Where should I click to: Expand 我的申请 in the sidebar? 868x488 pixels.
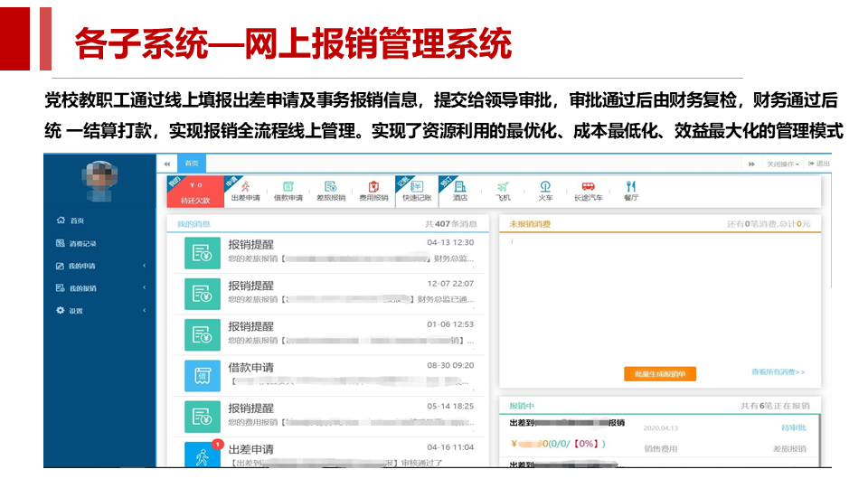82,266
